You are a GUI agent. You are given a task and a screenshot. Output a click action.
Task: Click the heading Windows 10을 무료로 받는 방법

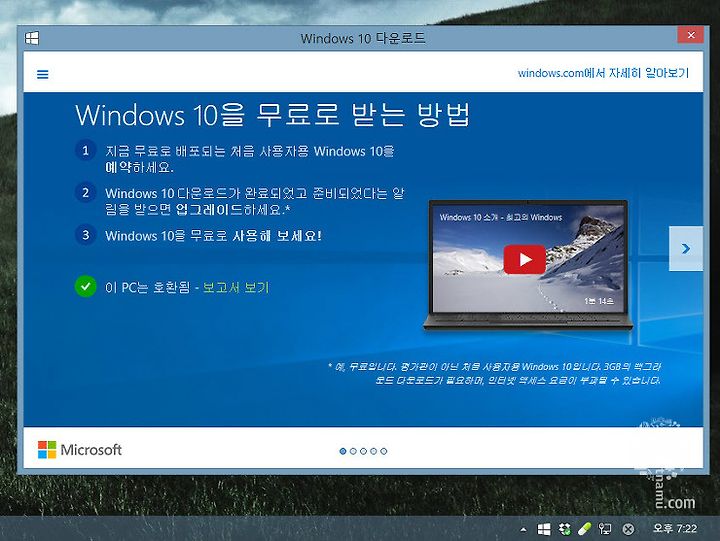point(273,115)
